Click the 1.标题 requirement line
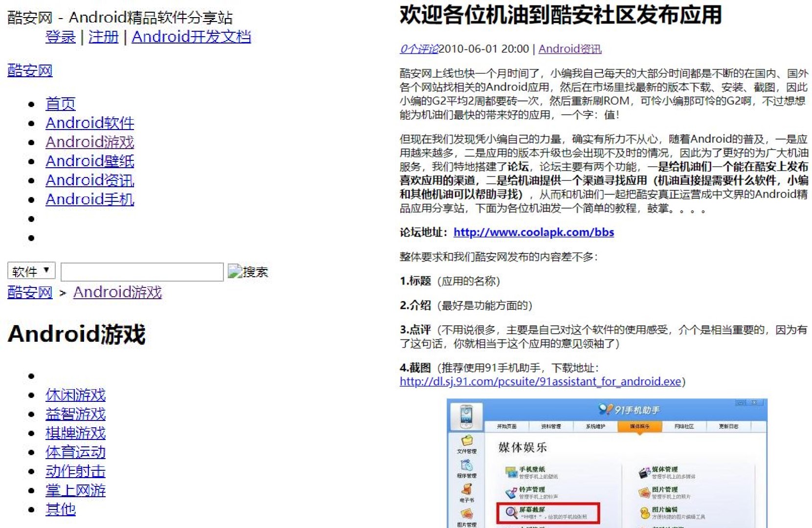Image resolution: width=812 pixels, height=528 pixels. 450,281
